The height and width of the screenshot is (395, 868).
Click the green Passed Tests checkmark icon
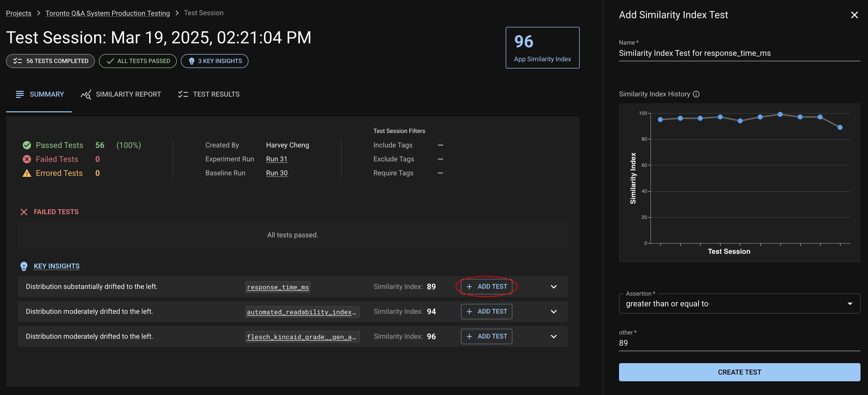click(27, 145)
